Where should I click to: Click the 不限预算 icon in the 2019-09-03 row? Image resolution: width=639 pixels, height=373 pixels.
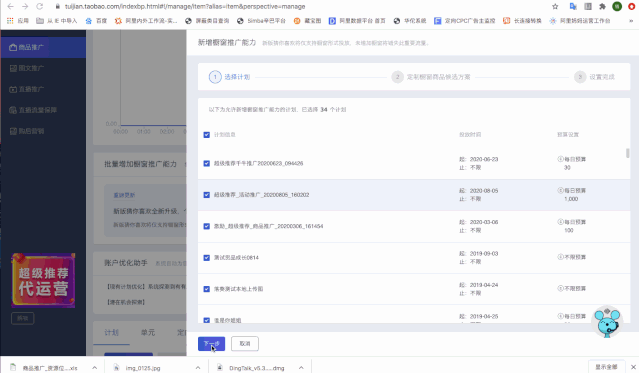coord(560,257)
